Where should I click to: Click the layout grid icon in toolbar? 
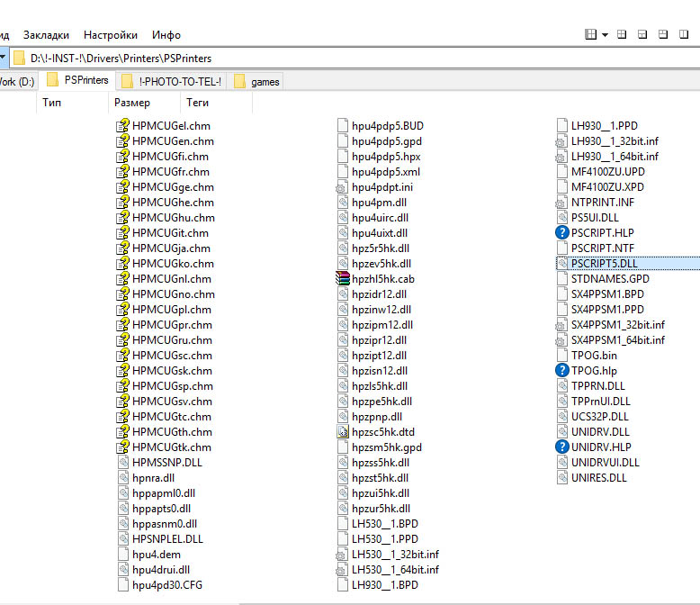590,34
